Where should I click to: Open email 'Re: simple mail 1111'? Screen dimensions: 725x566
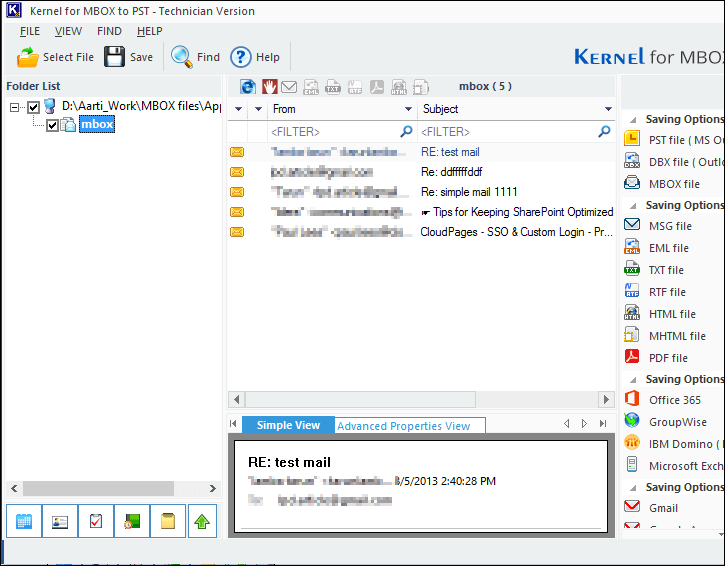pyautogui.click(x=421, y=192)
